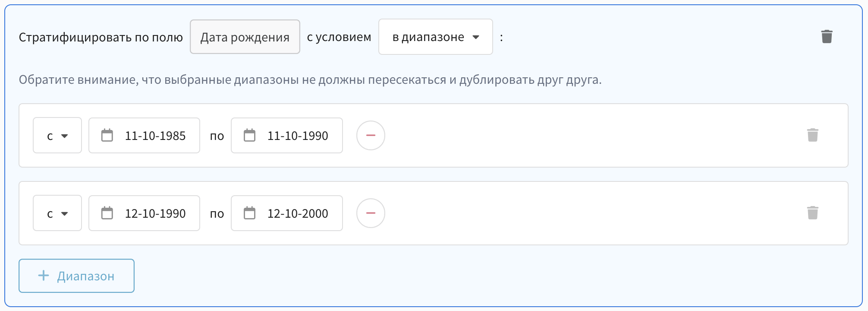Delete the whole stratification block via top trash icon
Screen dimensions: 868x311
(827, 37)
